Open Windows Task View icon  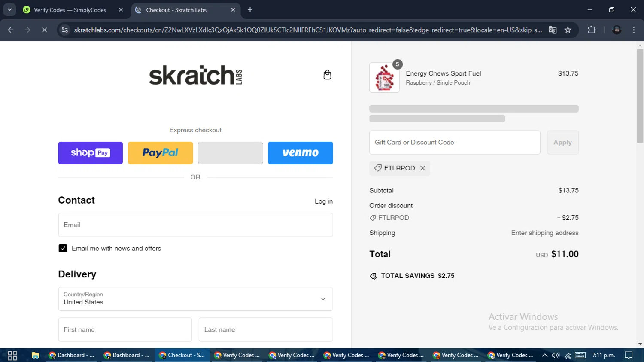pyautogui.click(x=12, y=355)
